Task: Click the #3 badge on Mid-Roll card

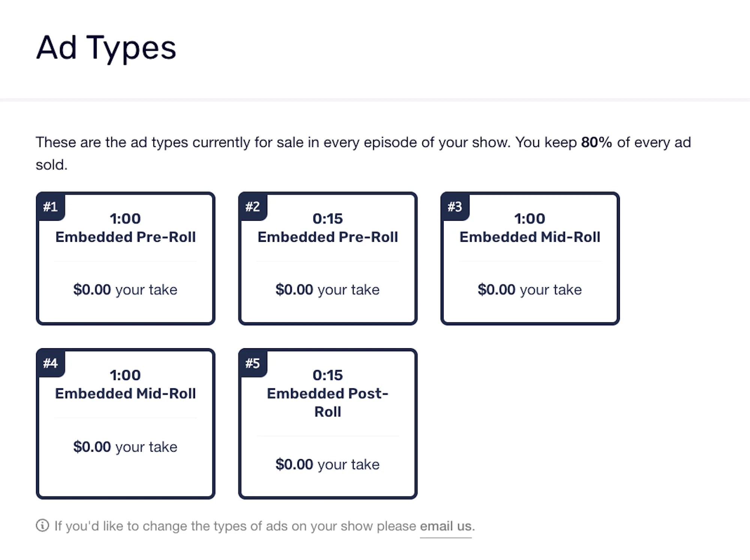Action: (455, 207)
